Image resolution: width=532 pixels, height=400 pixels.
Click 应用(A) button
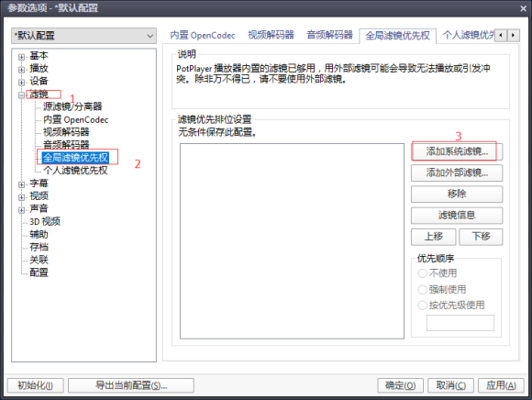coord(501,385)
